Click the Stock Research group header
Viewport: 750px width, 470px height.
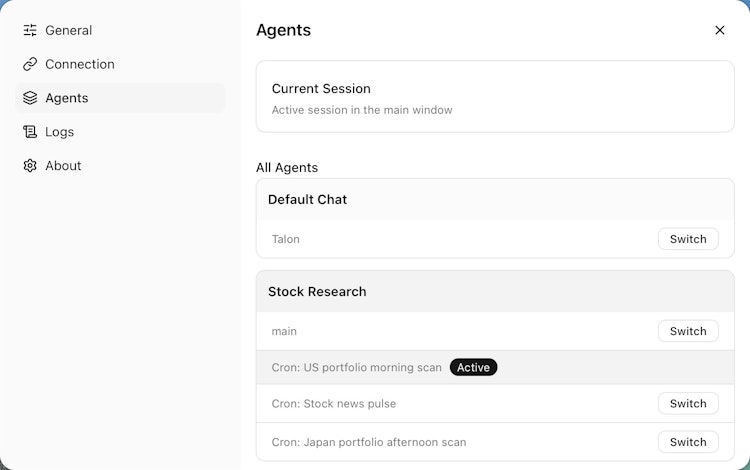tap(495, 292)
